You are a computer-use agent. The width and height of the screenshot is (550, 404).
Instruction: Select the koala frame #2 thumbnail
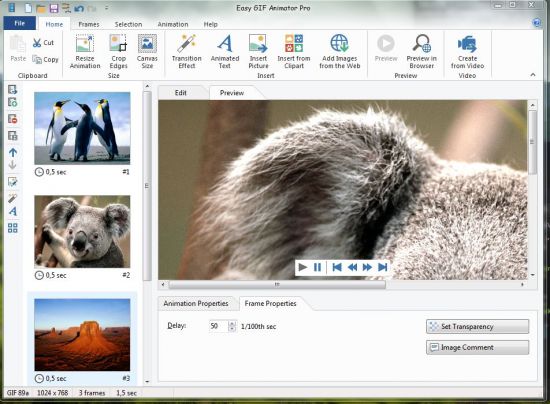pos(82,232)
